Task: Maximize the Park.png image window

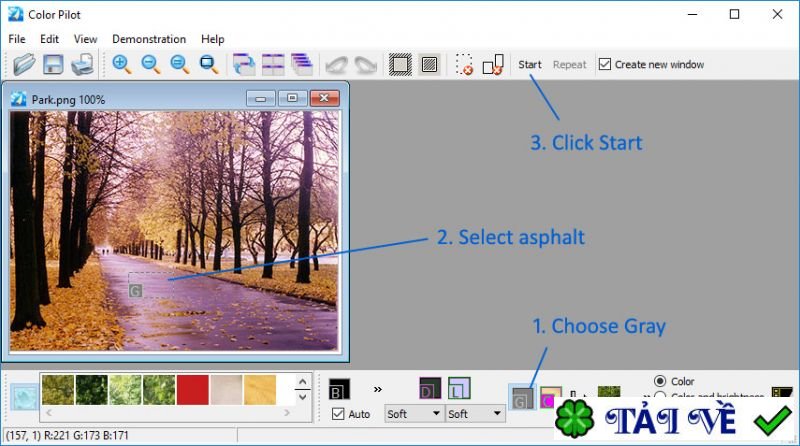Action: 292,98
